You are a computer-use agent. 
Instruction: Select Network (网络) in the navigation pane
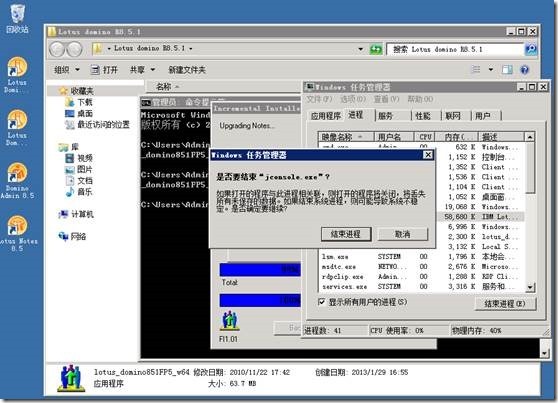pyautogui.click(x=73, y=236)
